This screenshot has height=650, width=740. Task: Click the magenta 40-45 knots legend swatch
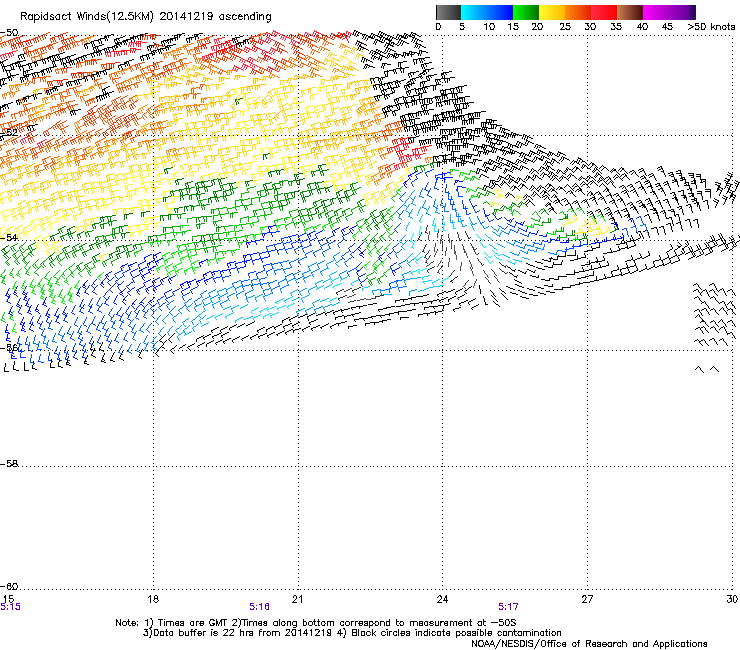(656, 12)
